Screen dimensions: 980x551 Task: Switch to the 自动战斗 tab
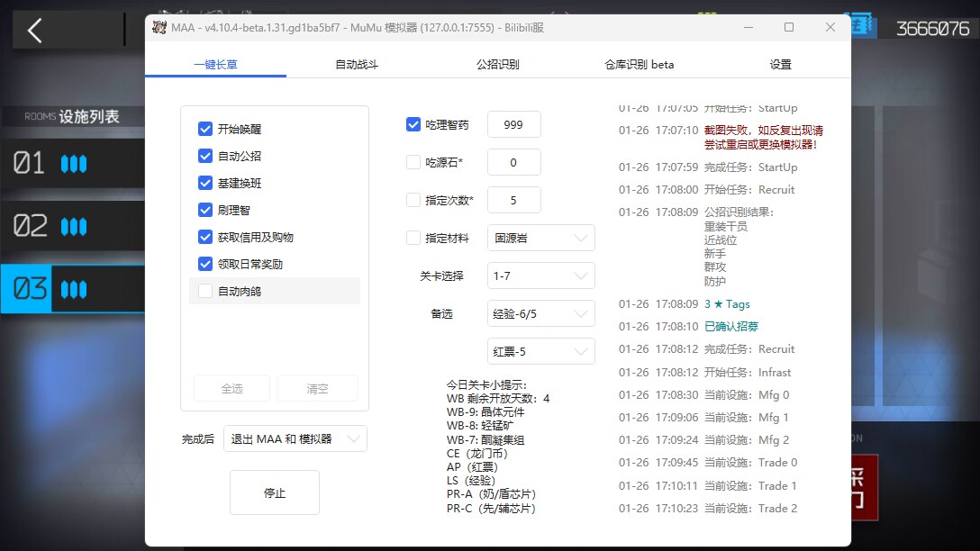coord(357,64)
